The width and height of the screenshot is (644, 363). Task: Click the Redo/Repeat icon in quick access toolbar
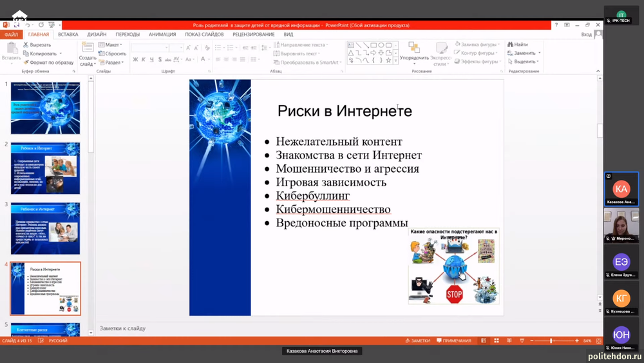click(41, 25)
